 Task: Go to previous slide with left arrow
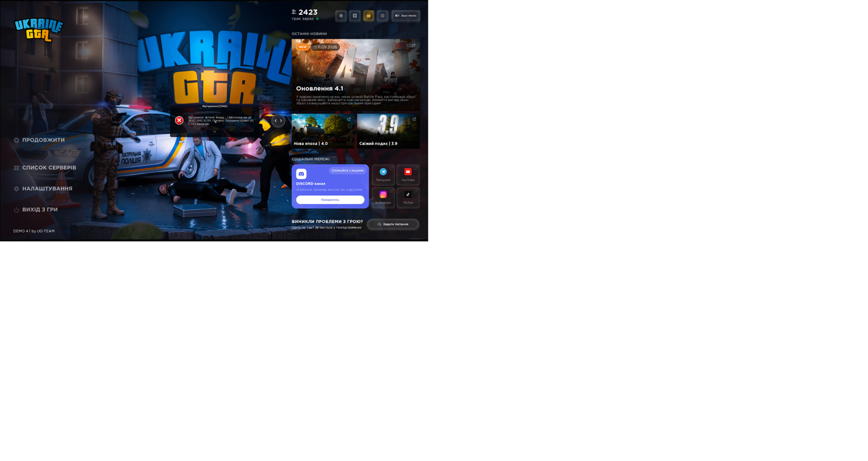tap(276, 121)
